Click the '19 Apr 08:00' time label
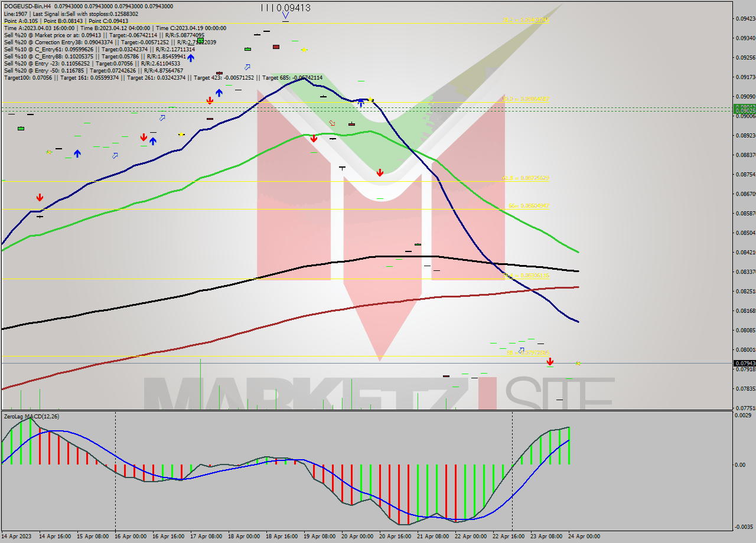Screen dimensions: 756x543 coord(320,537)
